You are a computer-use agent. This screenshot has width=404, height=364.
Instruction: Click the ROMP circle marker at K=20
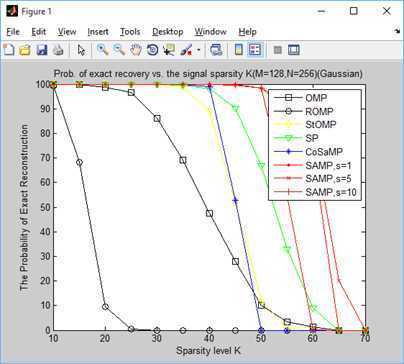(x=105, y=307)
